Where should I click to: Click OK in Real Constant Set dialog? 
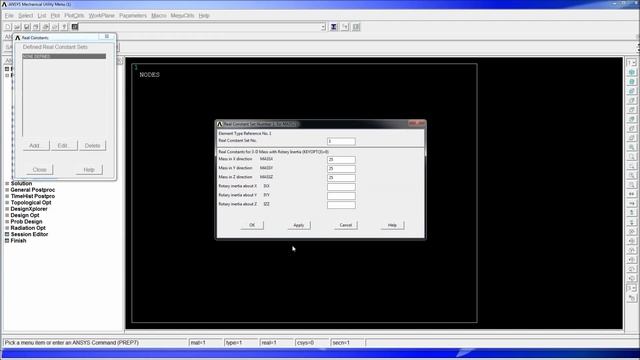click(x=252, y=225)
